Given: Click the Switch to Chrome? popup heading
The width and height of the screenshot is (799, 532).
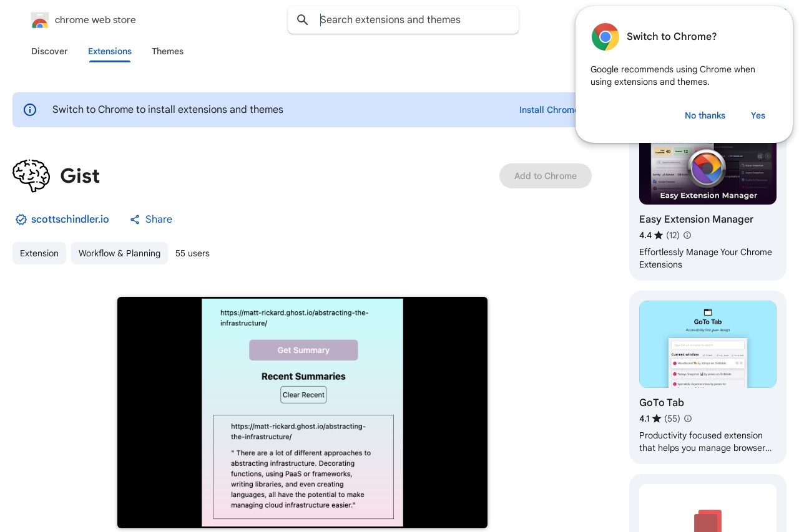Looking at the screenshot, I should coord(672,37).
